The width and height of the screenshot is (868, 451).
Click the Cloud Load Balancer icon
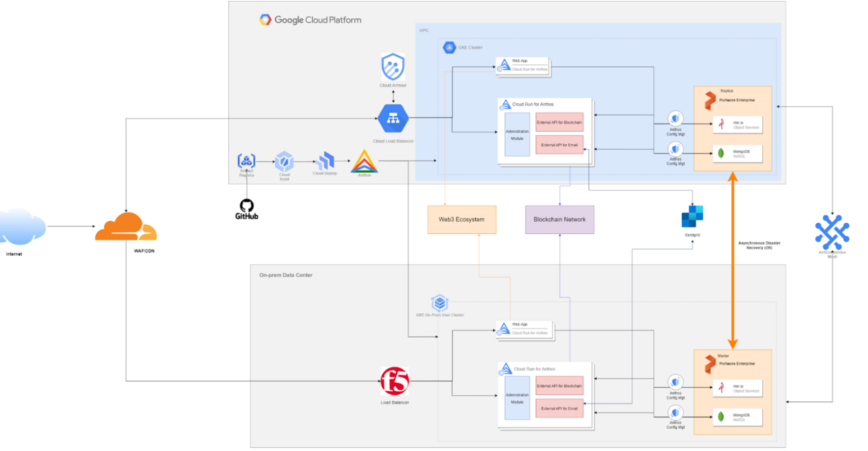tap(393, 118)
